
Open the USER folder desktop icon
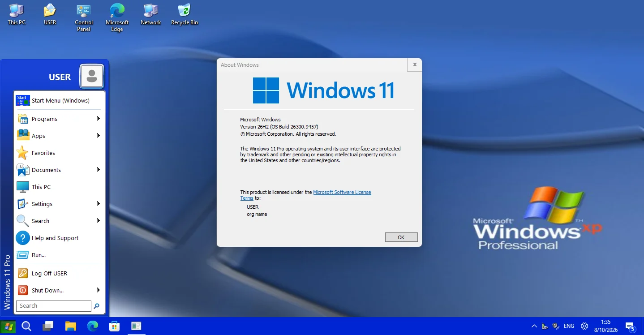pyautogui.click(x=50, y=14)
